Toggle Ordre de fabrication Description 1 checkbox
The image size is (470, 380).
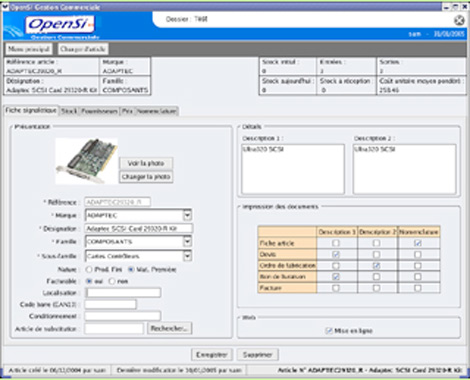[x=336, y=266]
